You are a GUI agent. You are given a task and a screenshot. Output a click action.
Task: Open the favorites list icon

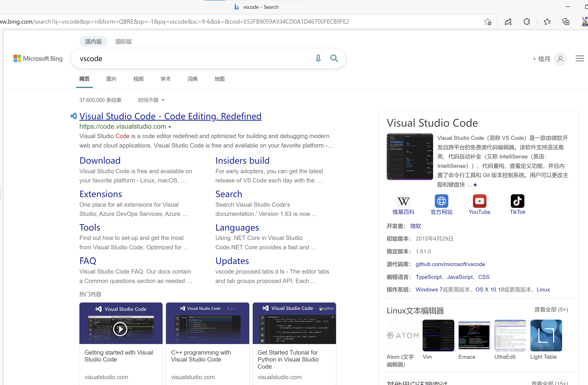coord(547,22)
